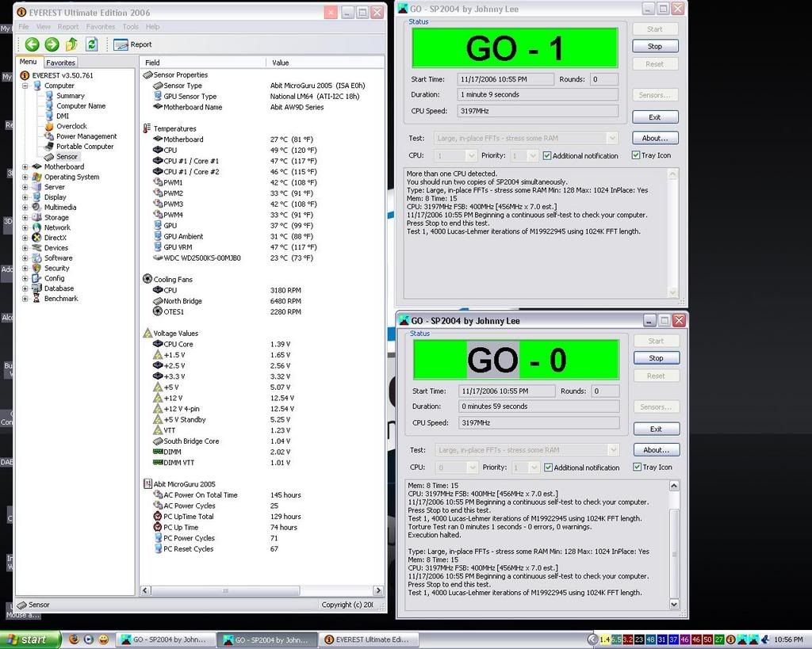The image size is (812, 649).
Task: Click scroll down arrow in GO - 0 log
Action: [x=674, y=604]
